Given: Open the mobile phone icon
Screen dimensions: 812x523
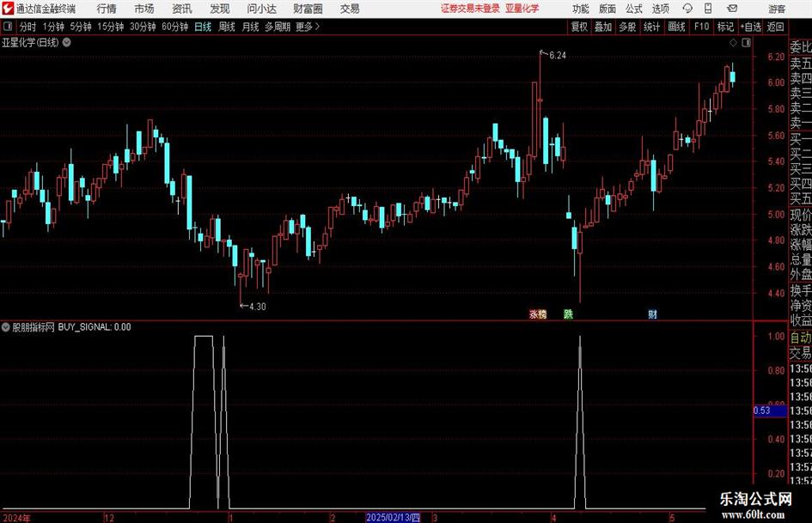Looking at the screenshot, I should point(708,9).
